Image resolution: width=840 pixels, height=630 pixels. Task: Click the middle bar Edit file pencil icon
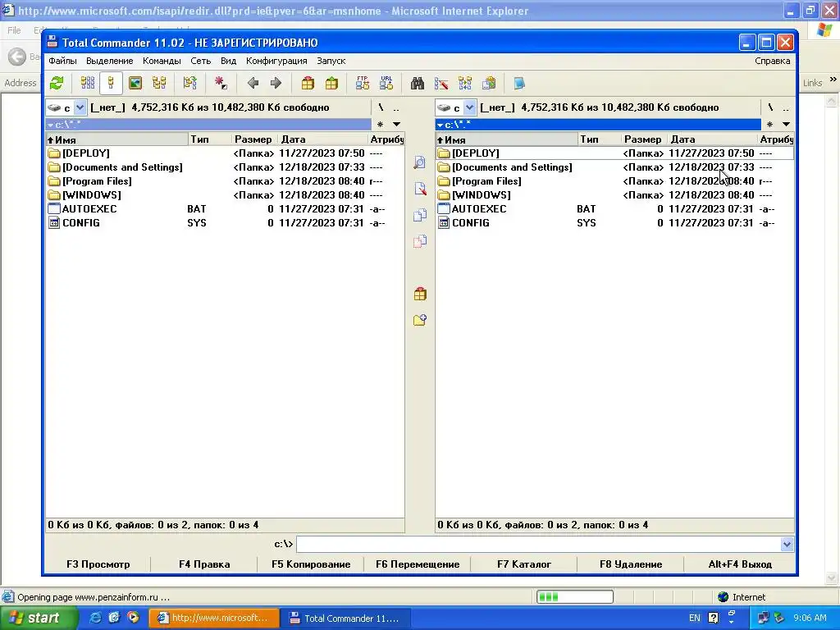click(420, 189)
